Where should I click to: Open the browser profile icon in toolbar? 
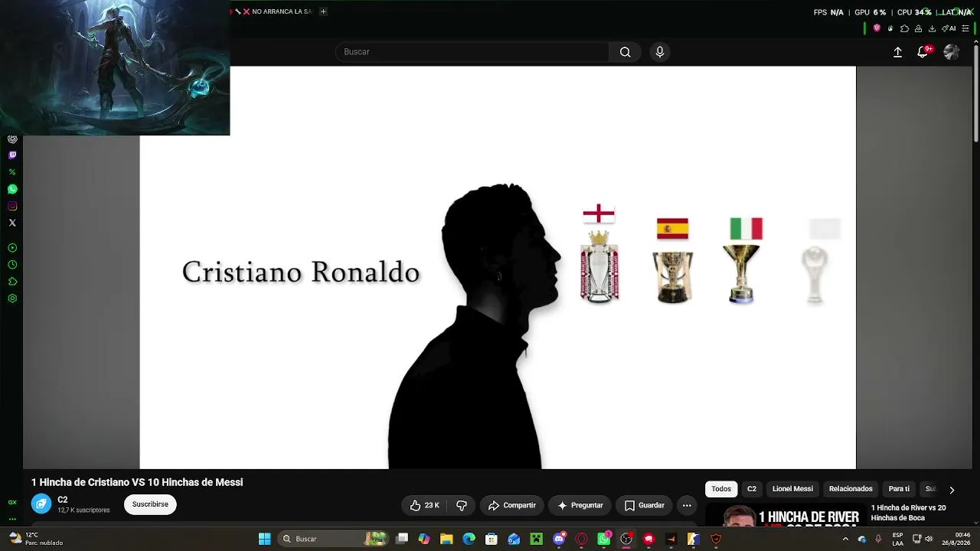918,28
